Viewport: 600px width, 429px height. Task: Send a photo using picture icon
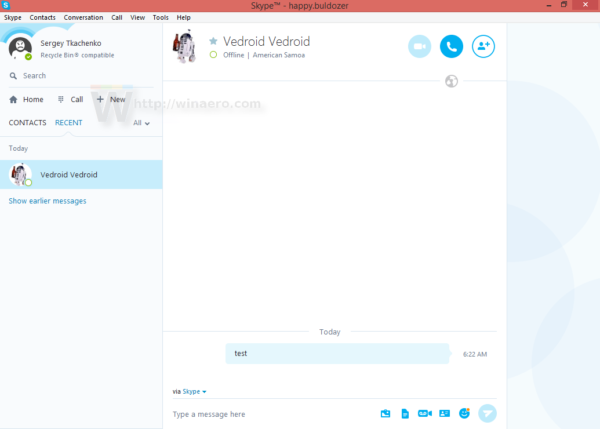pyautogui.click(x=385, y=413)
